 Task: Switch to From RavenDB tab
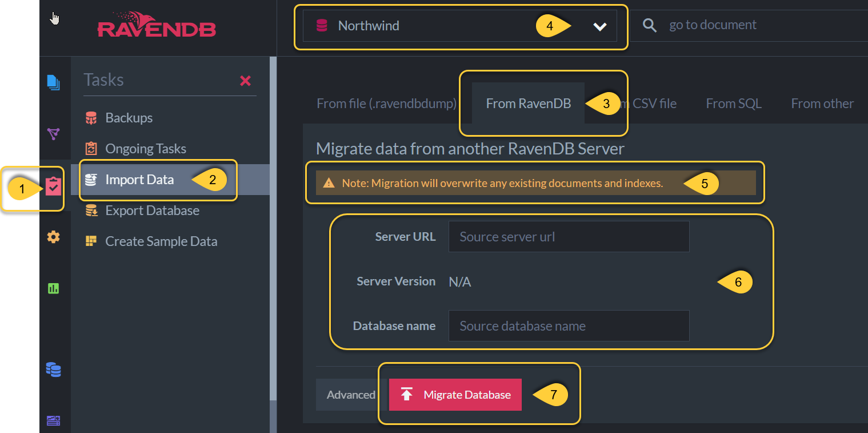(529, 104)
